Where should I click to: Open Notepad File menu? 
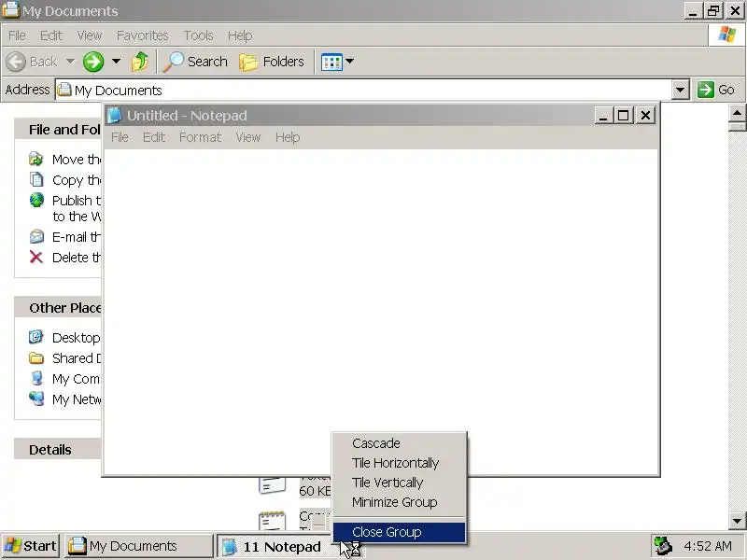point(120,137)
